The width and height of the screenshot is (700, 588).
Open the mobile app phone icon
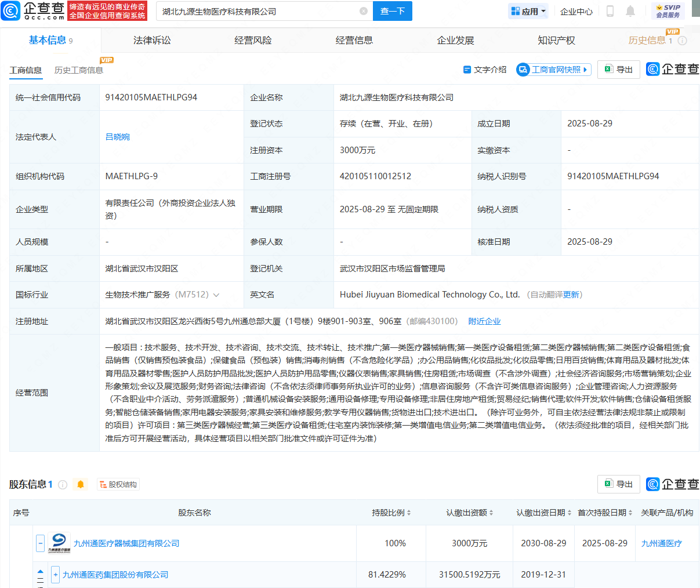tap(610, 11)
